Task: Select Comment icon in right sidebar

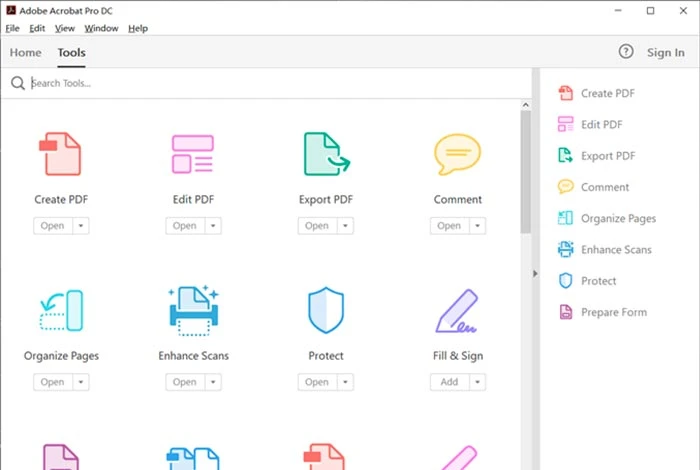Action: pyautogui.click(x=566, y=187)
